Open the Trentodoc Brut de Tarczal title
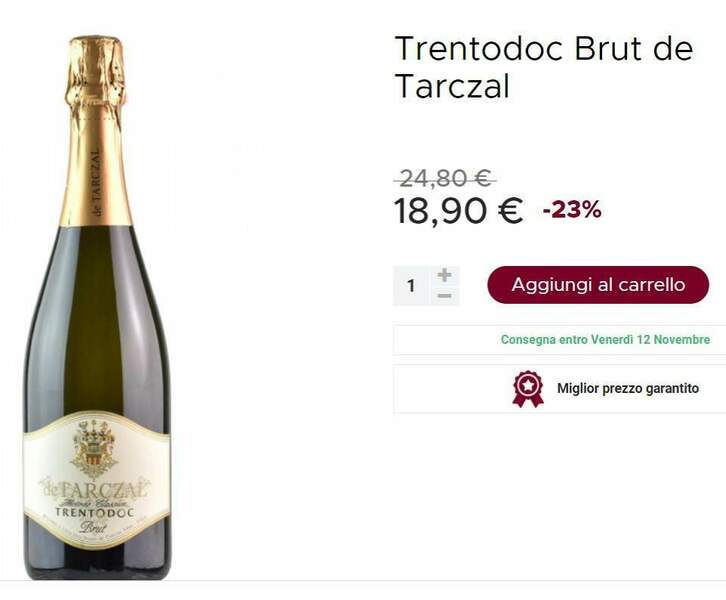This screenshot has height=600, width=726. (544, 67)
